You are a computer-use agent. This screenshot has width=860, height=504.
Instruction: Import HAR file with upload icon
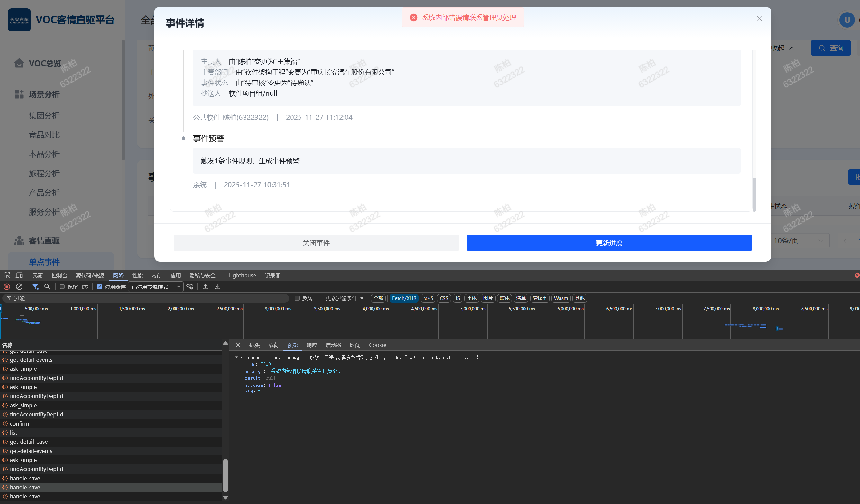(x=205, y=287)
